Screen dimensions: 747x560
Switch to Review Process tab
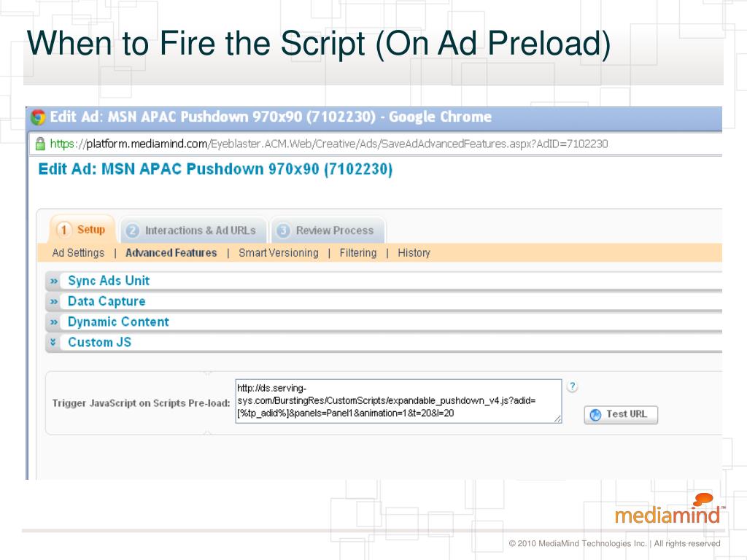pyautogui.click(x=328, y=230)
